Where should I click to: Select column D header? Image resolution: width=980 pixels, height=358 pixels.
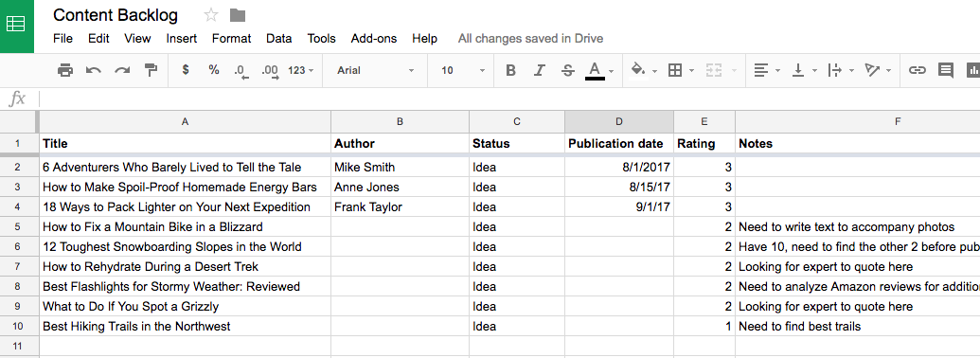[x=618, y=122]
